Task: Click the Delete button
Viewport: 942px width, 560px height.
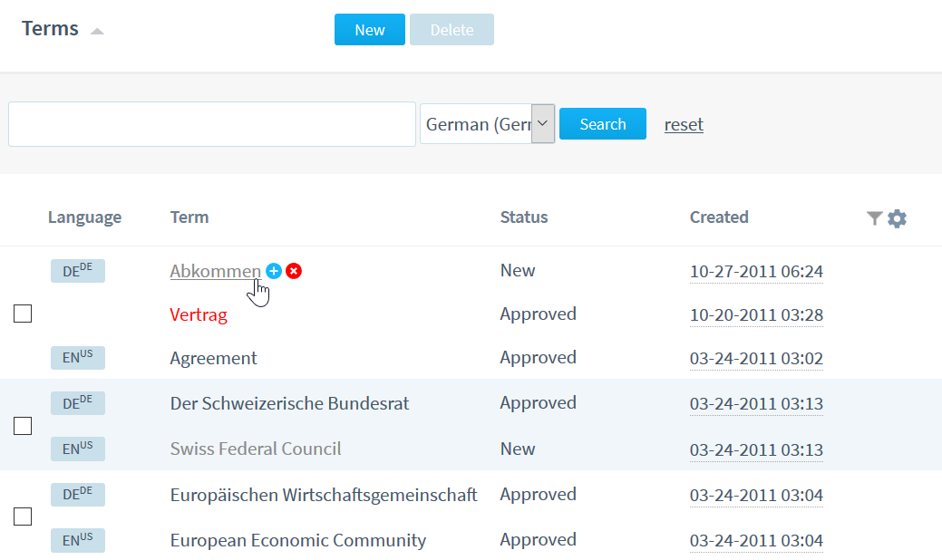Action: pyautogui.click(x=452, y=29)
